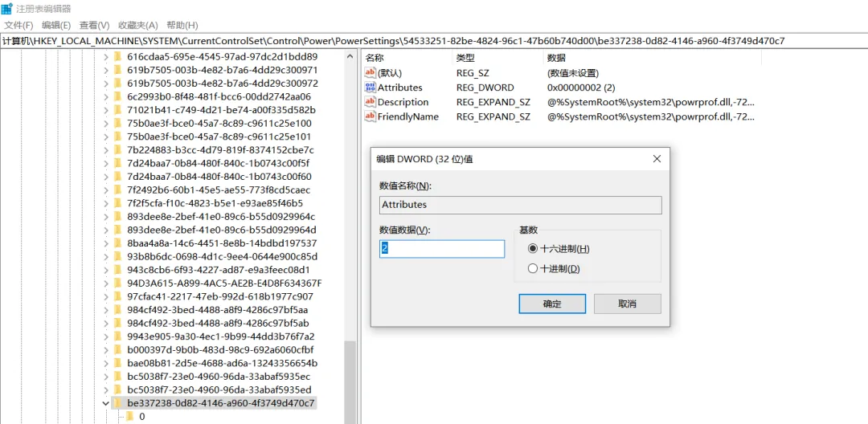Click the (数值未设置) data cell
This screenshot has height=424, width=868.
pyautogui.click(x=573, y=73)
